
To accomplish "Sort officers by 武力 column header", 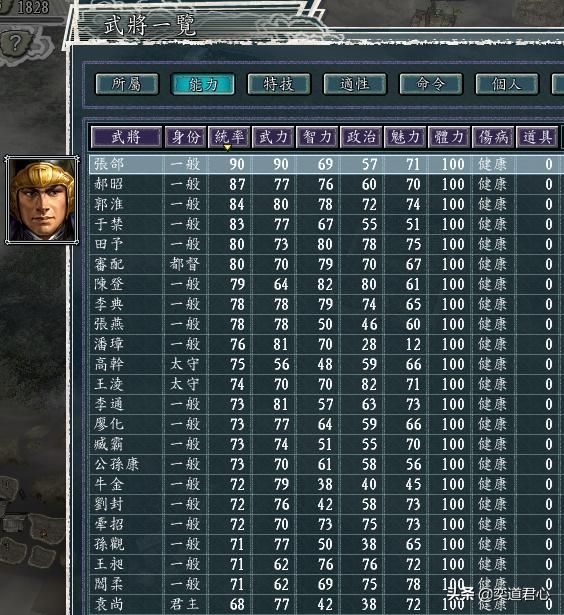I will point(273,137).
